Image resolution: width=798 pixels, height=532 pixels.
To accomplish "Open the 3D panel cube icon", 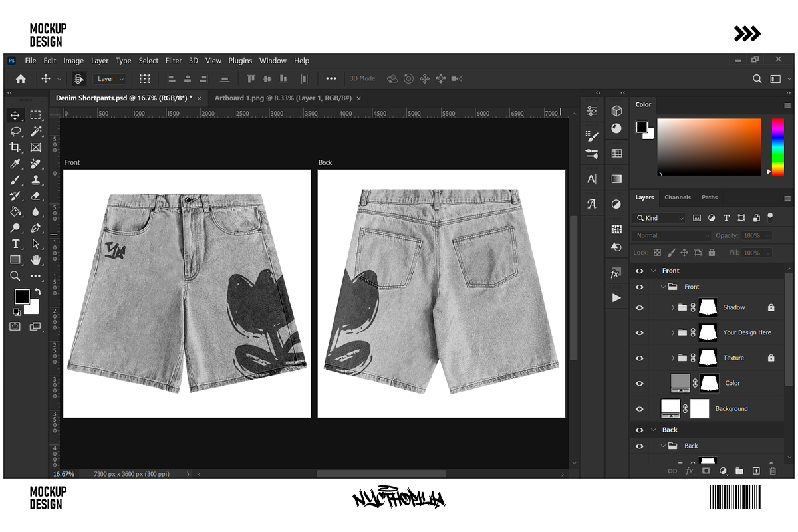I will (x=616, y=111).
